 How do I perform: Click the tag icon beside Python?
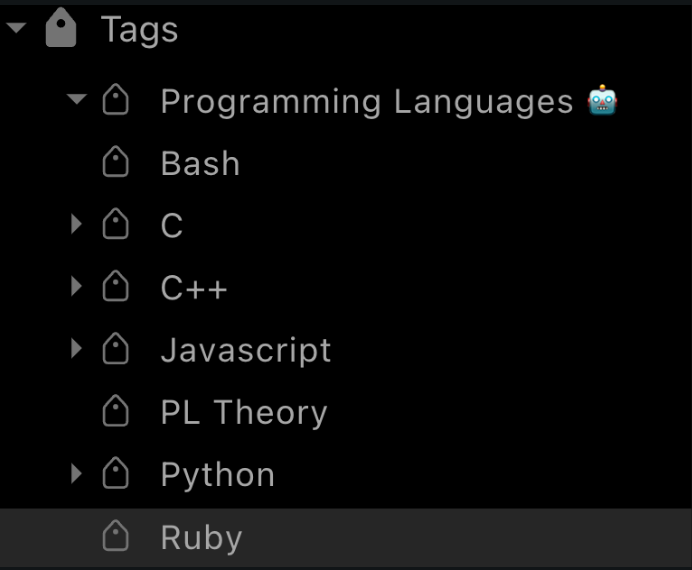[116, 475]
